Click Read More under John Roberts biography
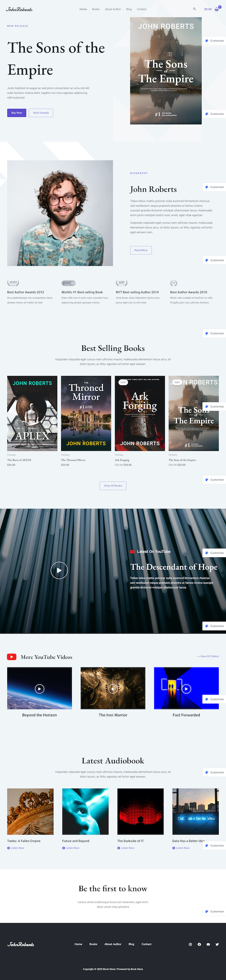Viewport: 226px width, 980px height. [141, 250]
